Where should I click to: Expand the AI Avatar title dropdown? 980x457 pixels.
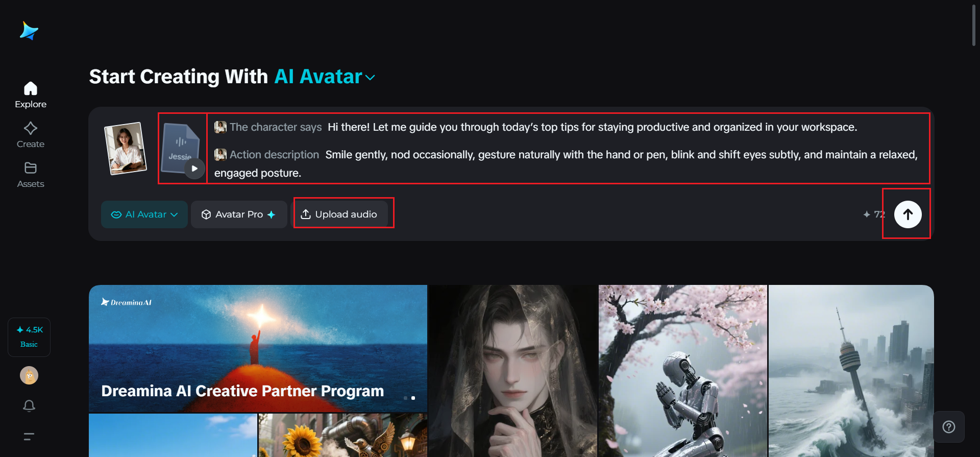[370, 78]
